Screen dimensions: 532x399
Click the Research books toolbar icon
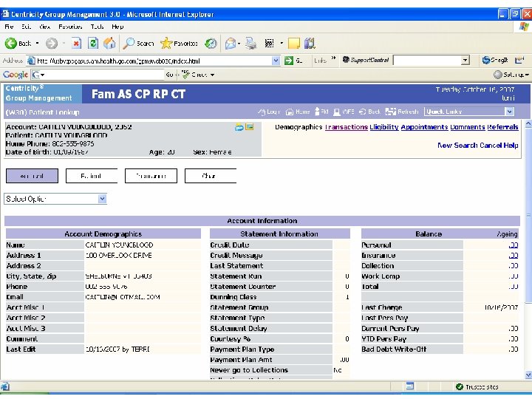310,44
